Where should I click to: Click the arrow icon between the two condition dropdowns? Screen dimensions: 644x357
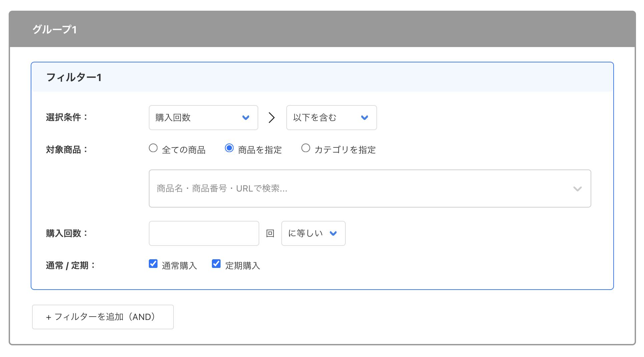coord(272,117)
